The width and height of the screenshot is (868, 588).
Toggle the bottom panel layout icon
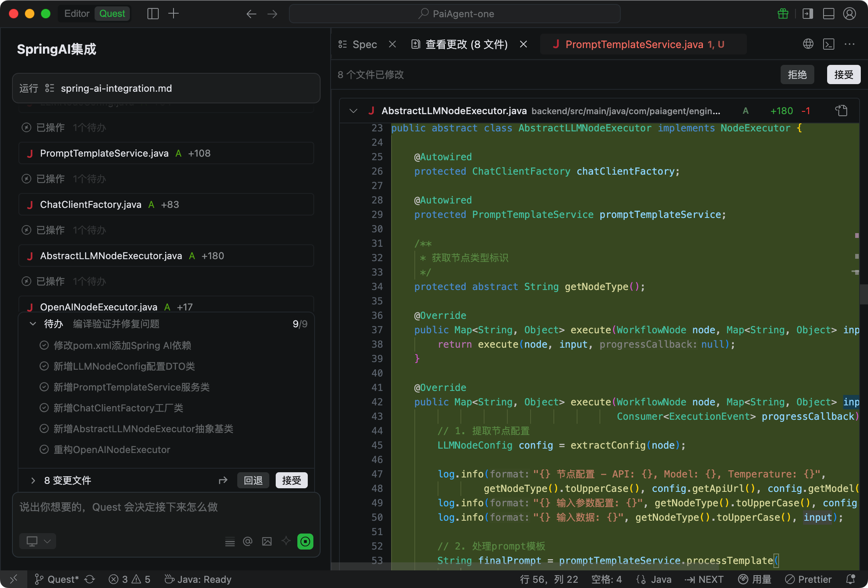point(828,14)
